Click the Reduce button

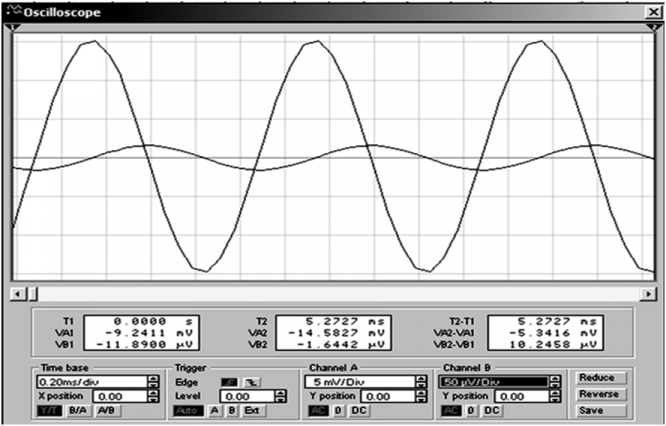pyautogui.click(x=600, y=378)
